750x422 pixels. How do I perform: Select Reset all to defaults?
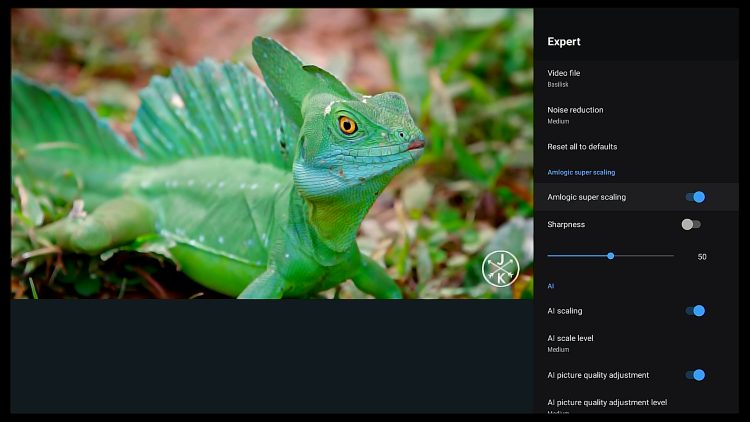click(636, 147)
